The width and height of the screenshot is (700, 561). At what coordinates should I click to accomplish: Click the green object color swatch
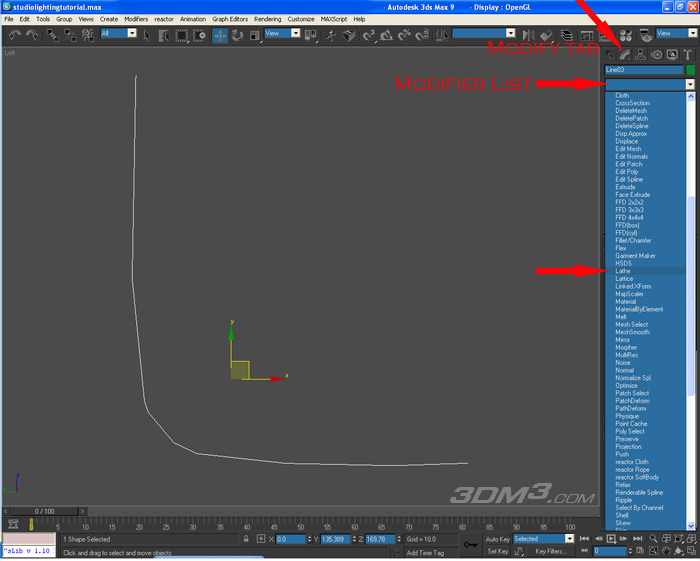click(x=690, y=70)
